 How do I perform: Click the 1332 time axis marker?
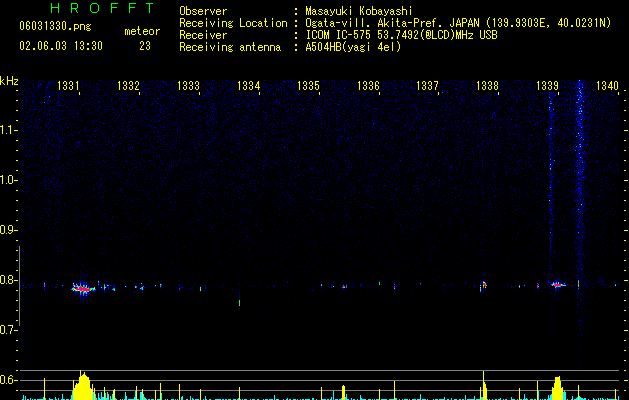click(128, 85)
